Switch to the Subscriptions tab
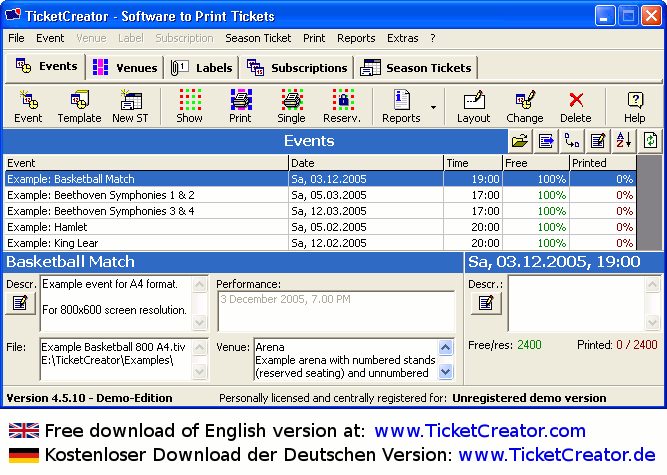 coord(298,68)
